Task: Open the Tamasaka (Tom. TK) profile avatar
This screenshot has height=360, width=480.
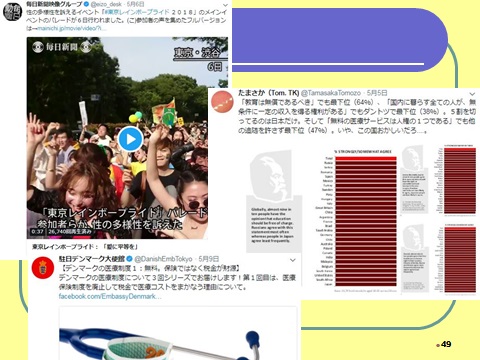Action: click(222, 102)
